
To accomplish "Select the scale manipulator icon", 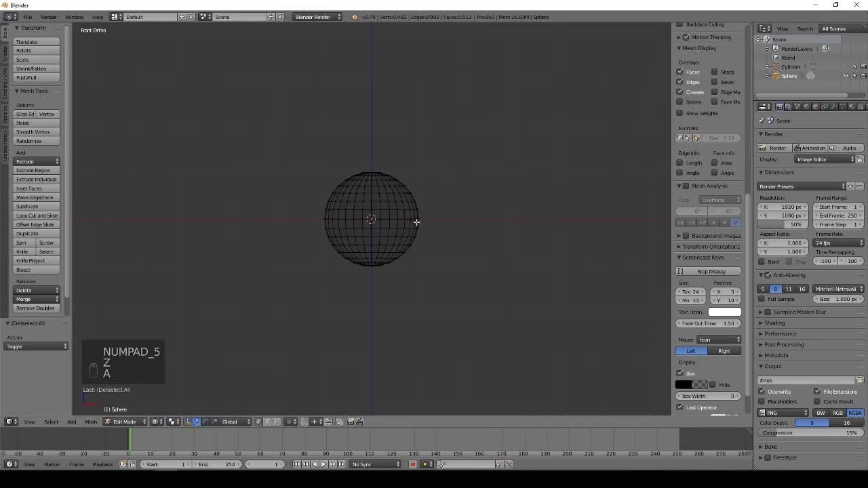I will coord(214,422).
